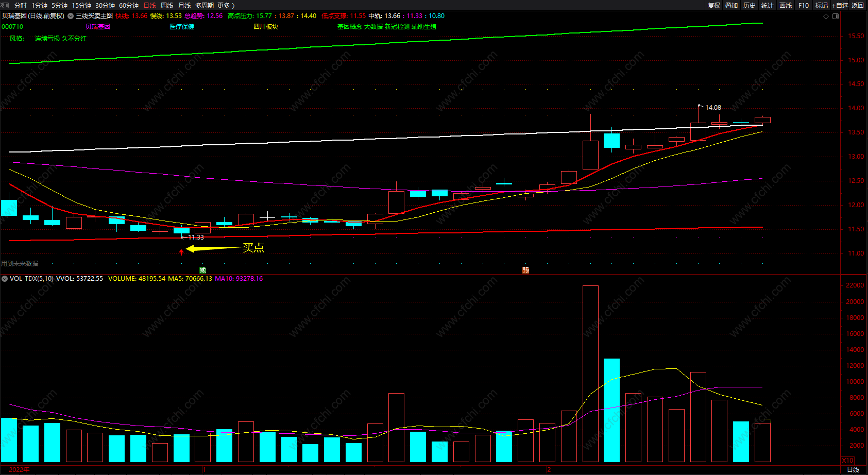Open the F10 company info button
Image resolution: width=868 pixels, height=475 pixels.
[804, 5]
